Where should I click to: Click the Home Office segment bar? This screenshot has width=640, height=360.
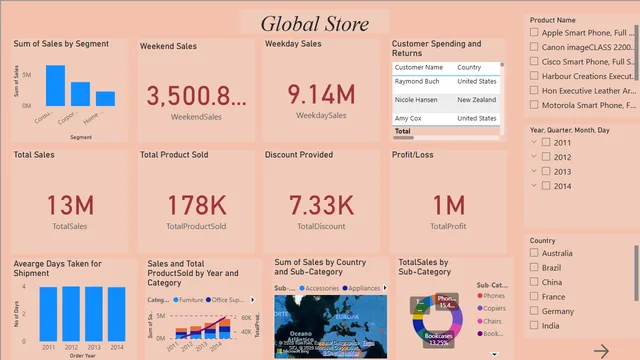[x=105, y=99]
